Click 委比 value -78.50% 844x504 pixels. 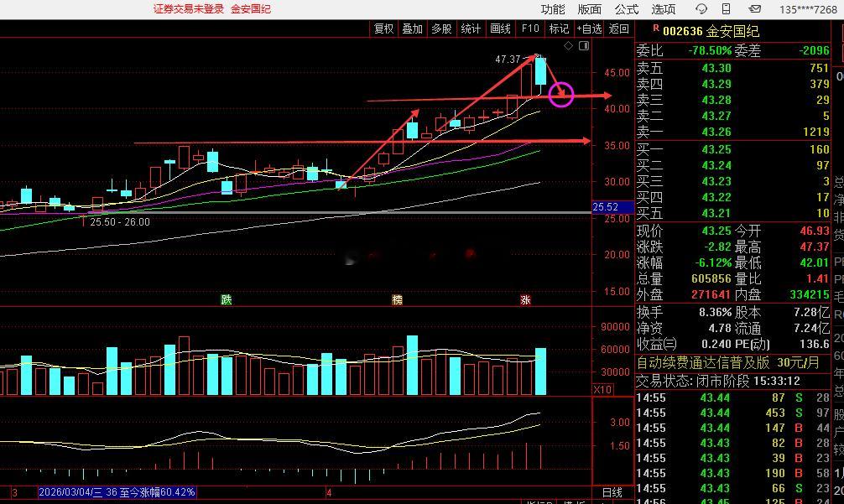coord(711,50)
